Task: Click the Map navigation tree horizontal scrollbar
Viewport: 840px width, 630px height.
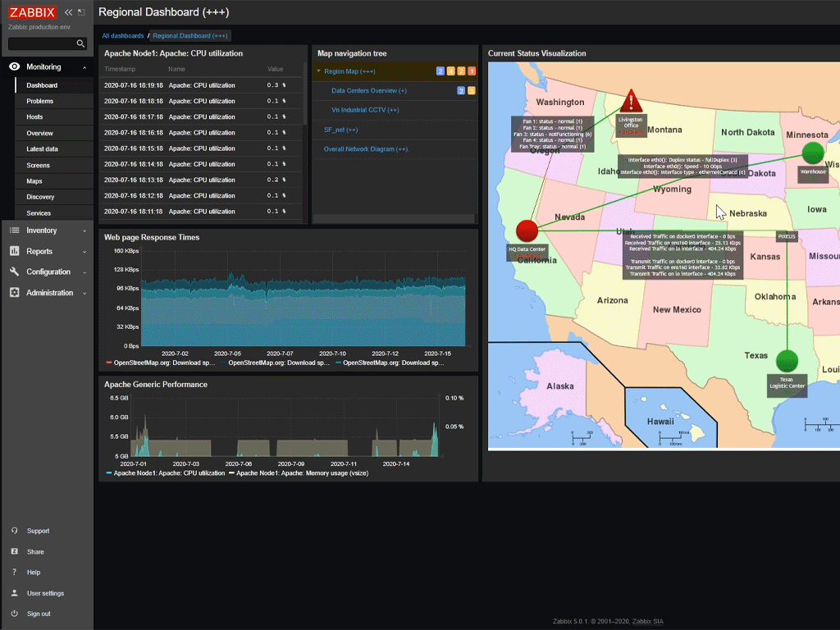Action: (394, 218)
